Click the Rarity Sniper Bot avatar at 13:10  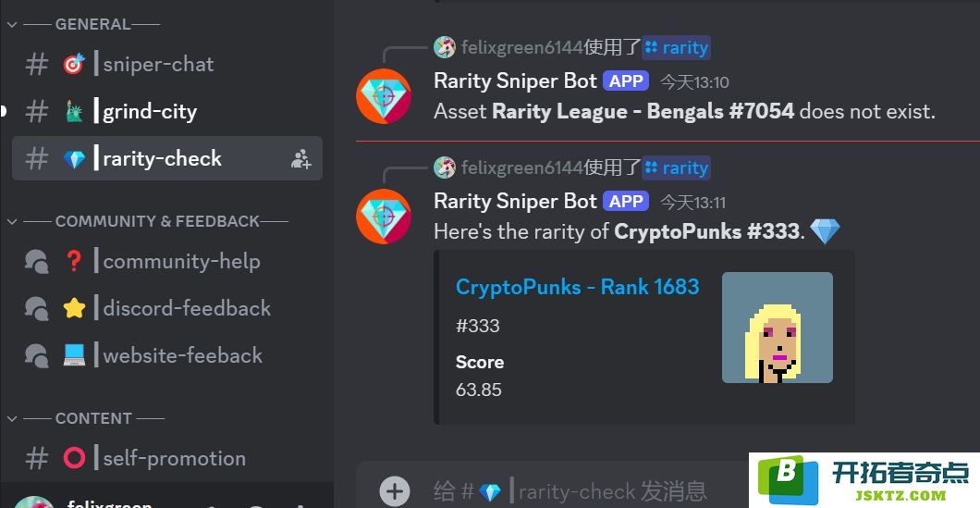point(384,95)
